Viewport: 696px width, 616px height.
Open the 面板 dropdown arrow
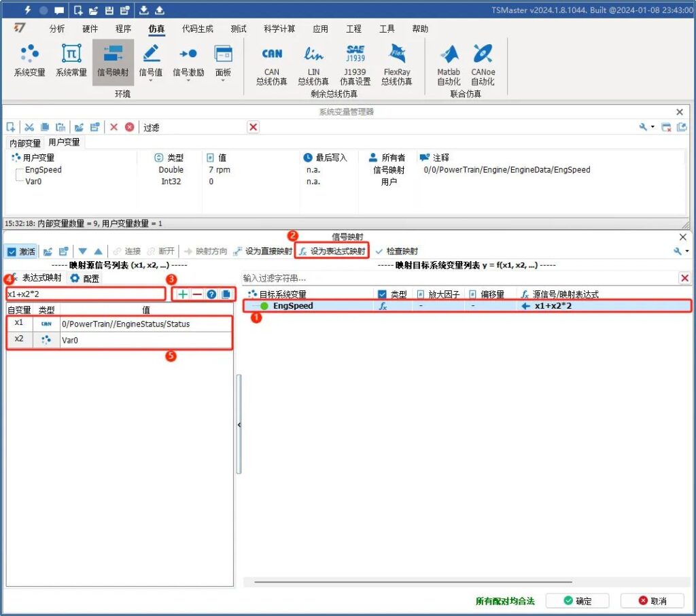click(224, 80)
